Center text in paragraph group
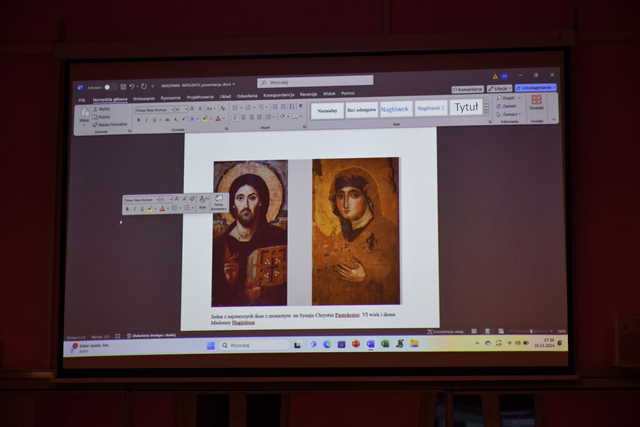The height and width of the screenshot is (427, 640). click(243, 118)
